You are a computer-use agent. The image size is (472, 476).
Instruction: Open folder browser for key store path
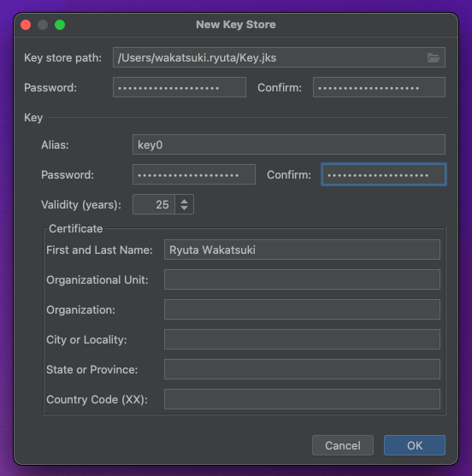pyautogui.click(x=434, y=57)
